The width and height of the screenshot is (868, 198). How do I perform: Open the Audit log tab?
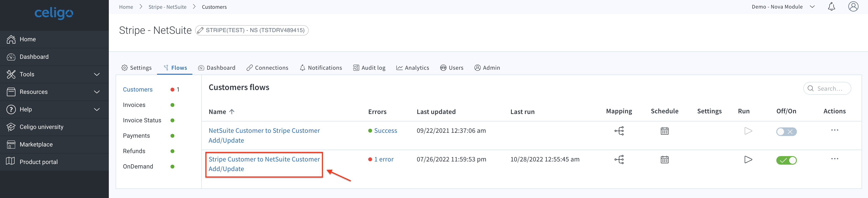click(x=369, y=68)
